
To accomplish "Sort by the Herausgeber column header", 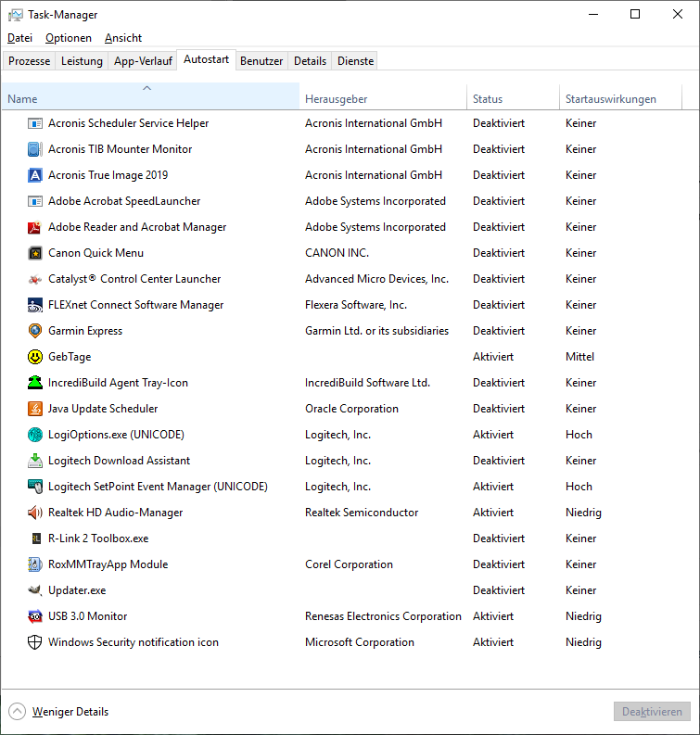I will point(383,96).
